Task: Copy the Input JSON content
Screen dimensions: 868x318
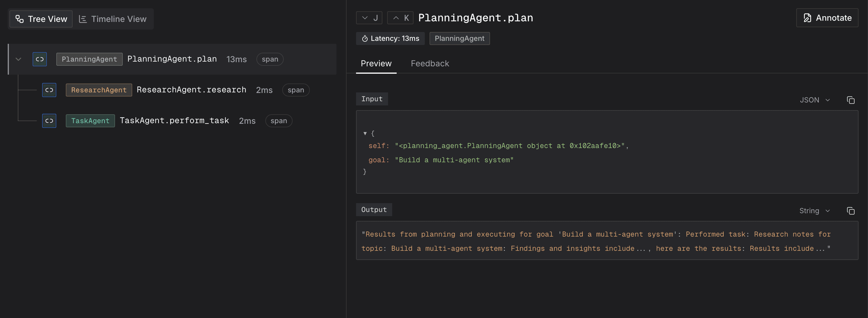Action: (x=850, y=100)
